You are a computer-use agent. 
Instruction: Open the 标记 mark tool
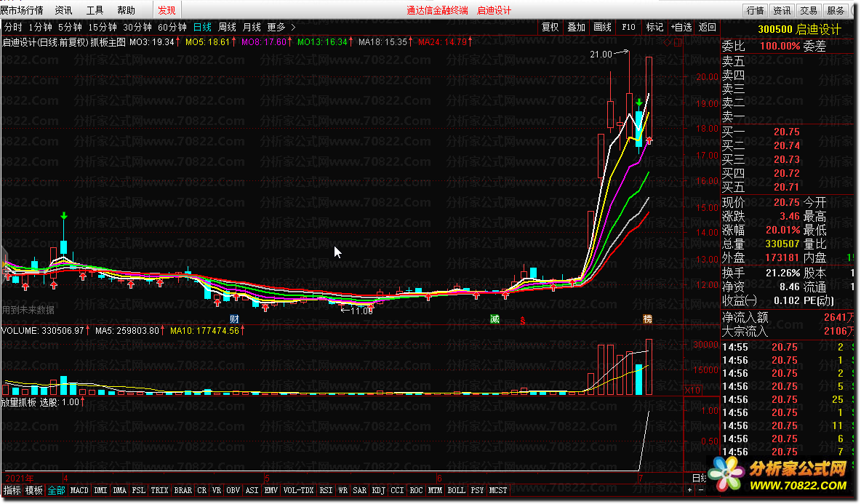[654, 27]
